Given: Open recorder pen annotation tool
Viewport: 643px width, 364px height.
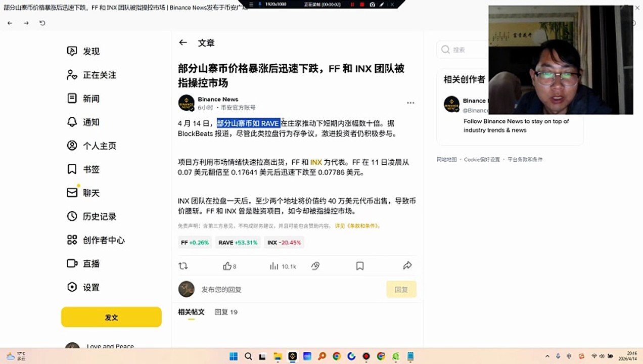Looking at the screenshot, I should coord(382,4).
